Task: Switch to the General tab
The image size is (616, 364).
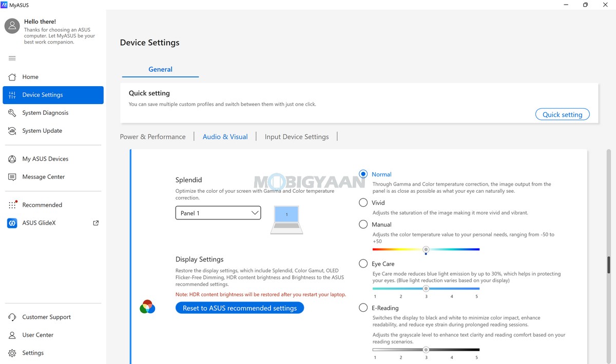Action: (160, 70)
